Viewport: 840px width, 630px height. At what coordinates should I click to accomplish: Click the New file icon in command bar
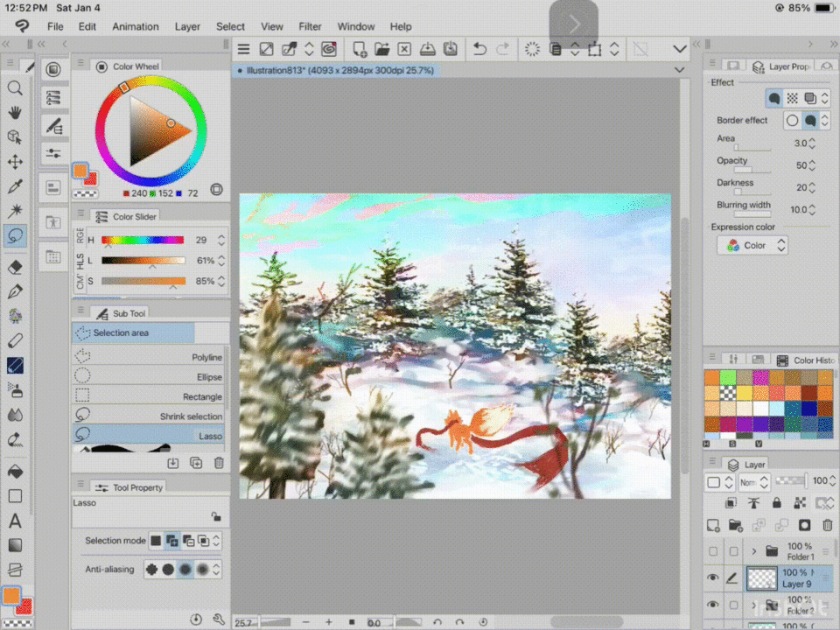click(360, 49)
